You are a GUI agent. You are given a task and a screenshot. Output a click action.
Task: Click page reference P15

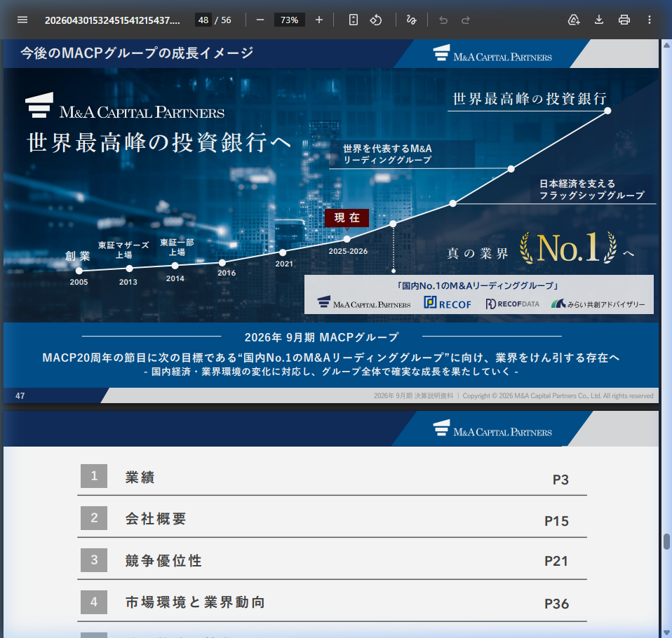(556, 521)
